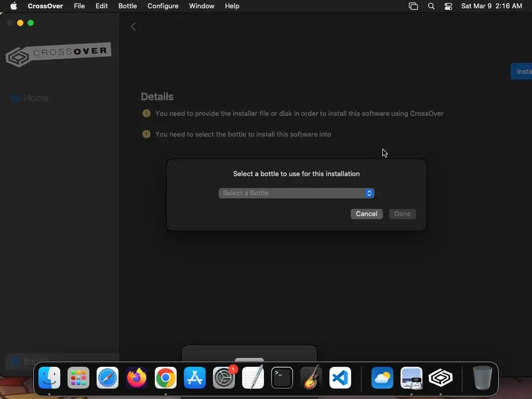The image size is (532, 399).
Task: Open the CrossOver app menu
Action: [45, 6]
